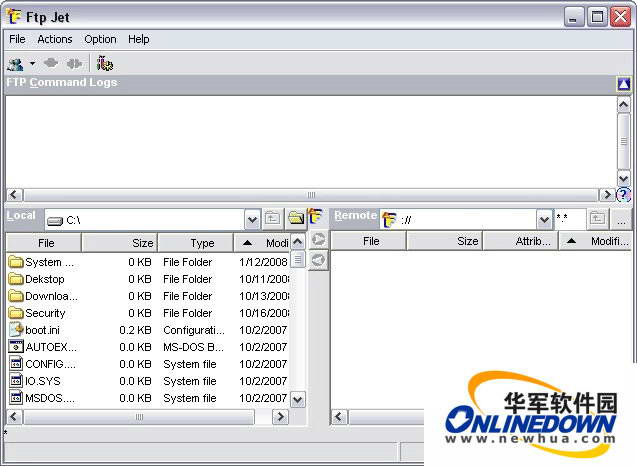The height and width of the screenshot is (466, 637).
Task: Open the File menu
Action: point(17,39)
